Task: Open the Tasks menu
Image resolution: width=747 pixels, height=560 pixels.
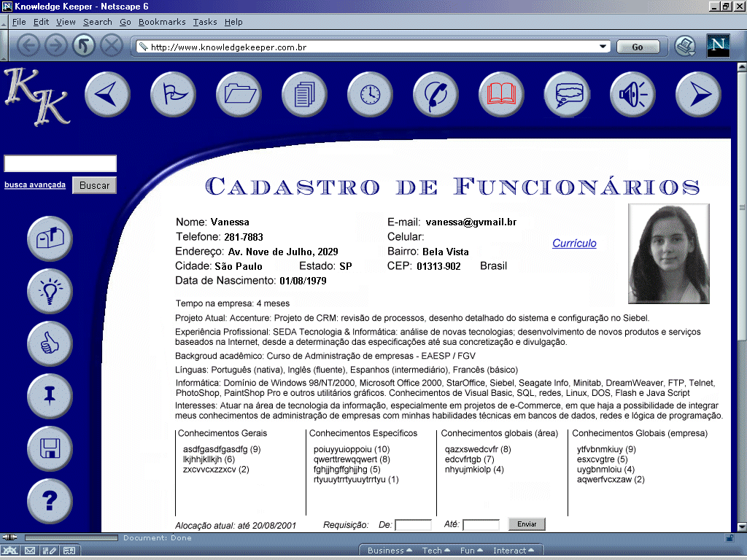Action: [x=205, y=22]
